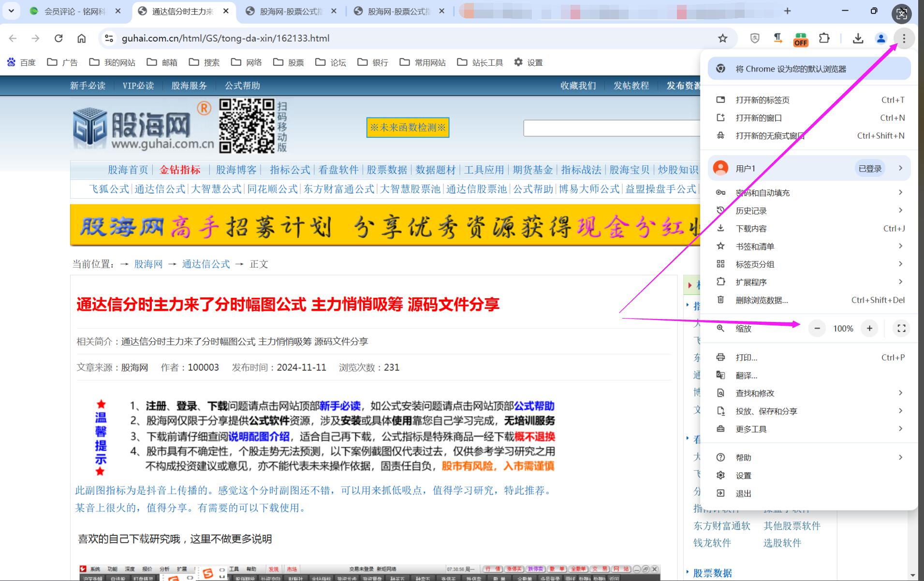Image resolution: width=924 pixels, height=581 pixels.
Task: Expand the 用户1 profile submenu
Action: coord(810,168)
